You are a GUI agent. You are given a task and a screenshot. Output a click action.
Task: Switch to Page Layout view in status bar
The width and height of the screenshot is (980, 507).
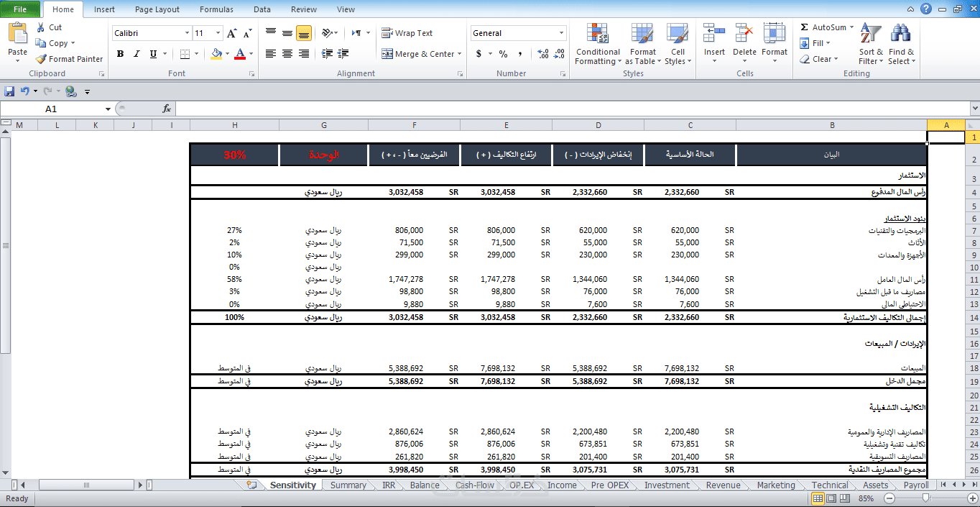pos(831,498)
